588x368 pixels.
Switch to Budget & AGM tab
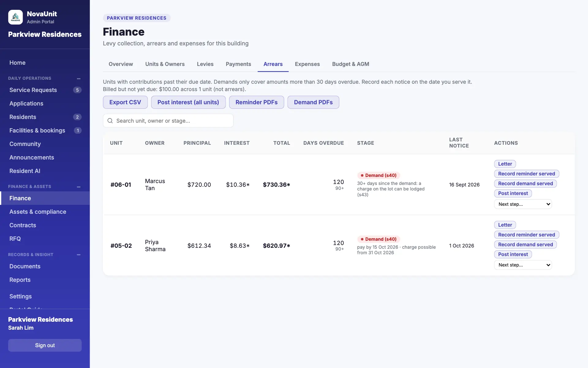pos(350,64)
